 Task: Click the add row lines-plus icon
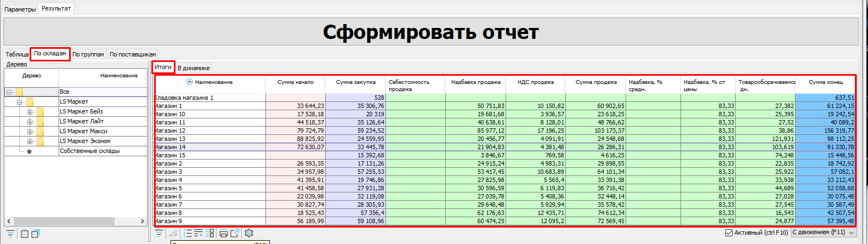(198, 233)
